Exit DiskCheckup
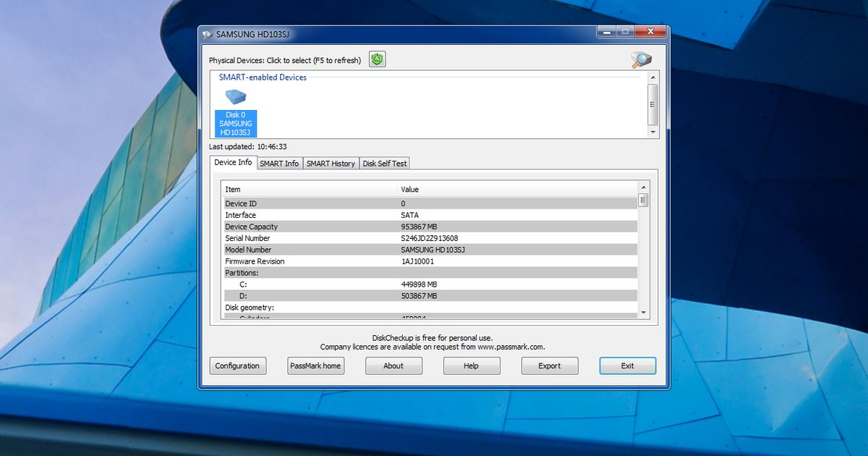This screenshot has height=456, width=868. [627, 366]
